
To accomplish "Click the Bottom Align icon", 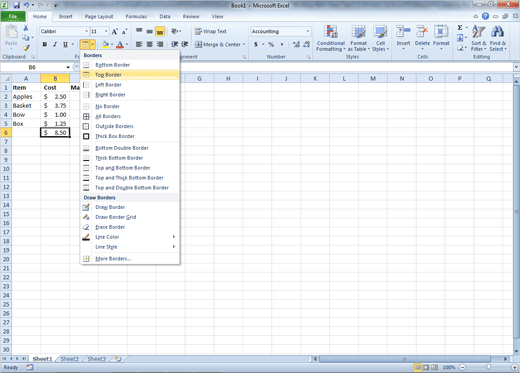I will point(160,31).
